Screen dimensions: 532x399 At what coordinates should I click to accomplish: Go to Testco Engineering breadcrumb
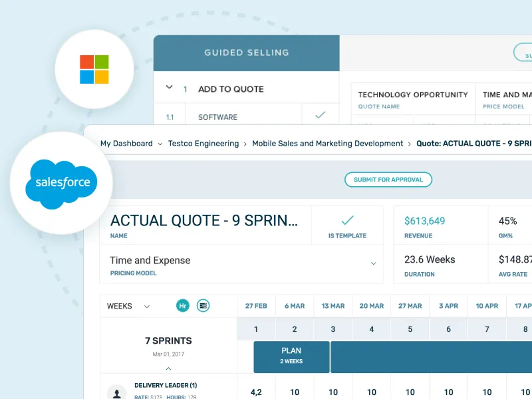203,144
